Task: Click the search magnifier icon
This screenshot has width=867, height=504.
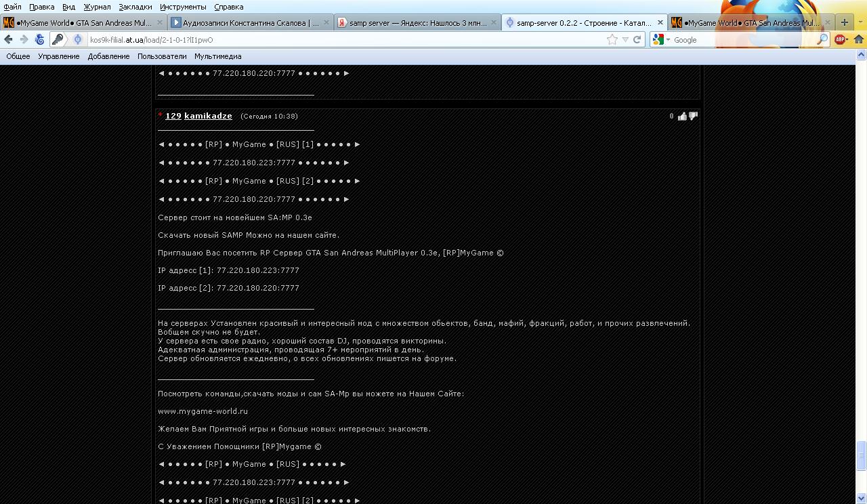Action: [x=822, y=40]
